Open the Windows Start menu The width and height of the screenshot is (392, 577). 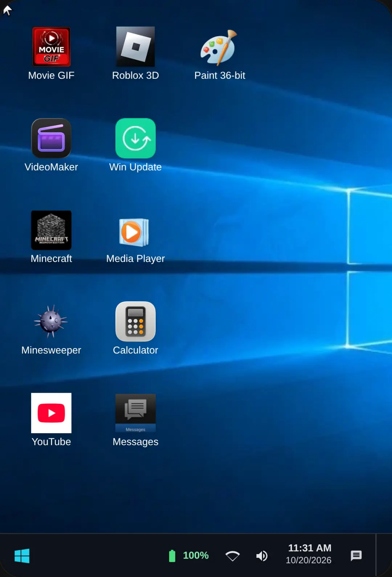pos(22,556)
